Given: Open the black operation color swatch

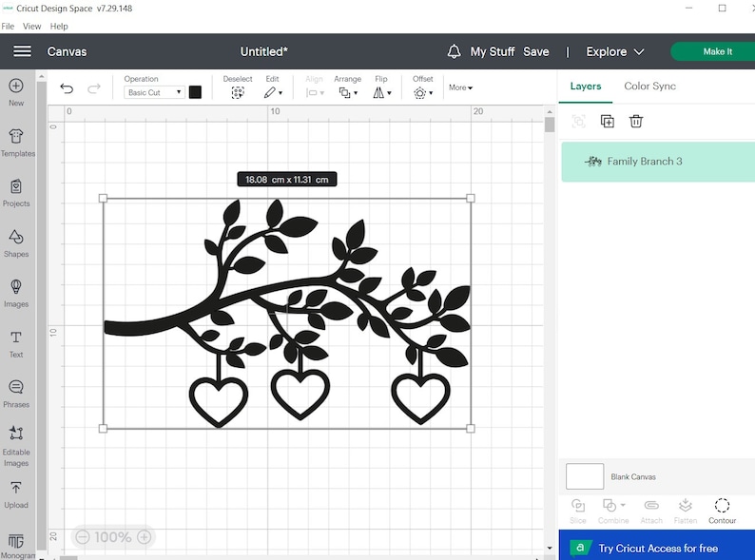Looking at the screenshot, I should pos(195,92).
